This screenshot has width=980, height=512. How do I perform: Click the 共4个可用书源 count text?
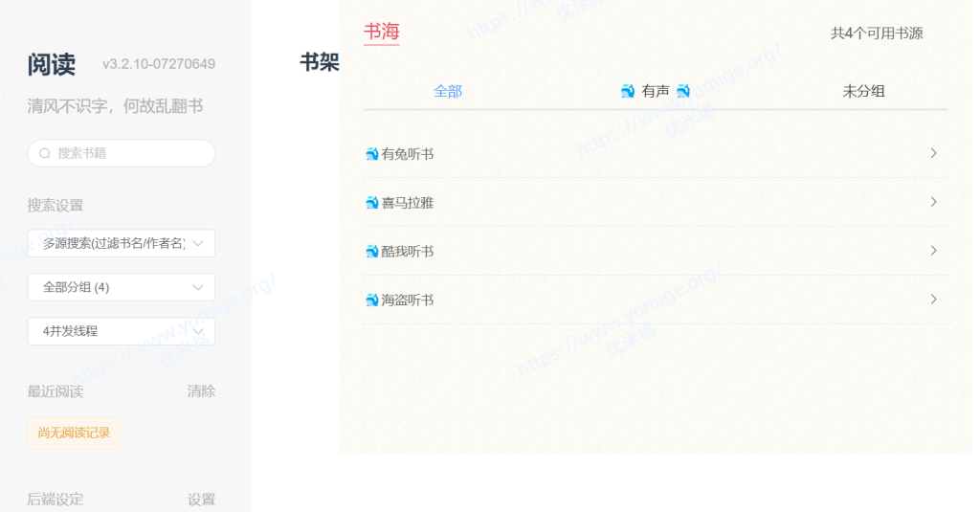tap(877, 33)
